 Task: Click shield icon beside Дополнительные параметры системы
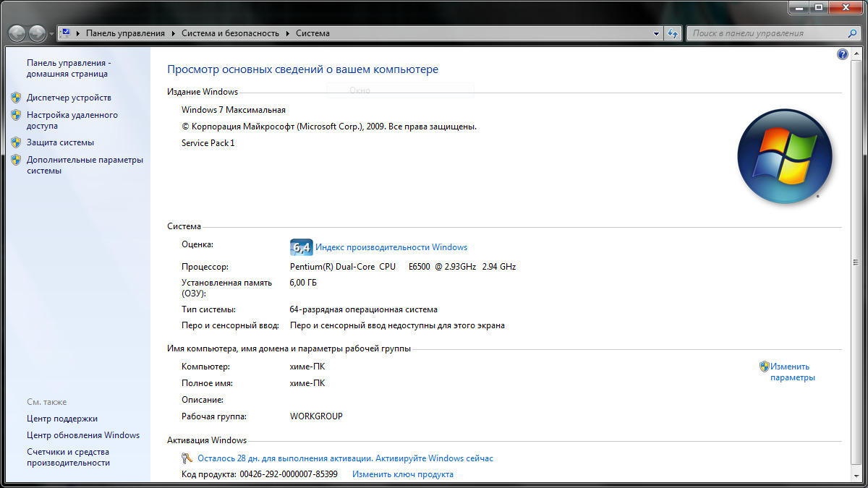[16, 160]
